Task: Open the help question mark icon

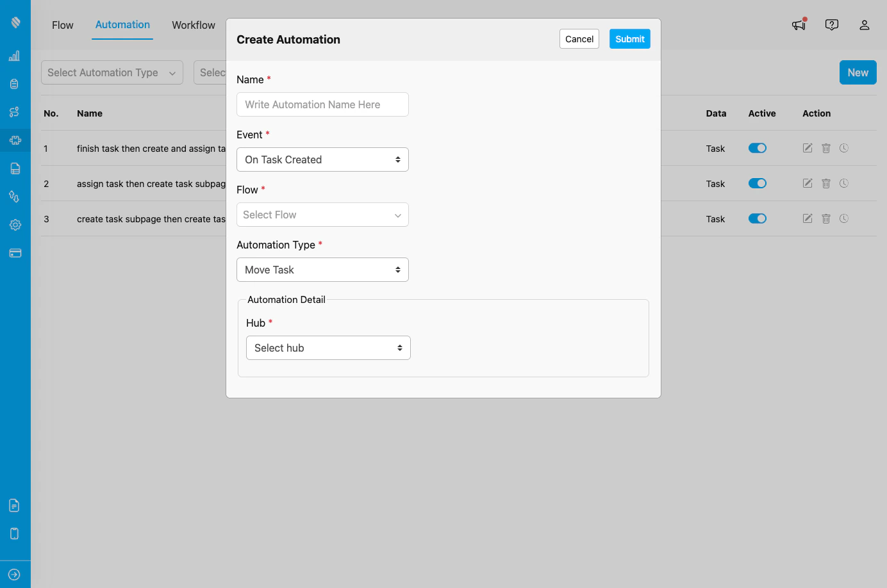Action: click(x=831, y=24)
